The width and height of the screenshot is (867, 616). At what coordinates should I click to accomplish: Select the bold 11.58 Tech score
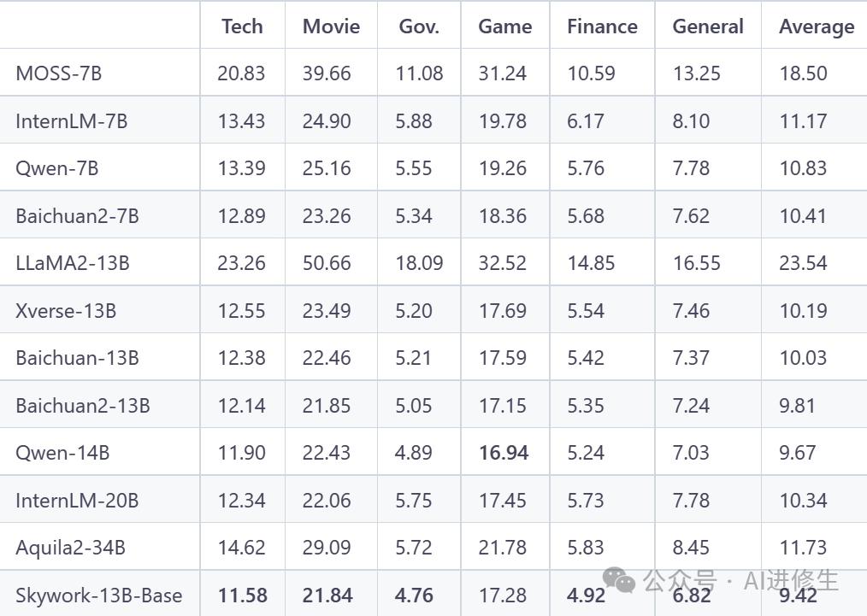coord(242,595)
